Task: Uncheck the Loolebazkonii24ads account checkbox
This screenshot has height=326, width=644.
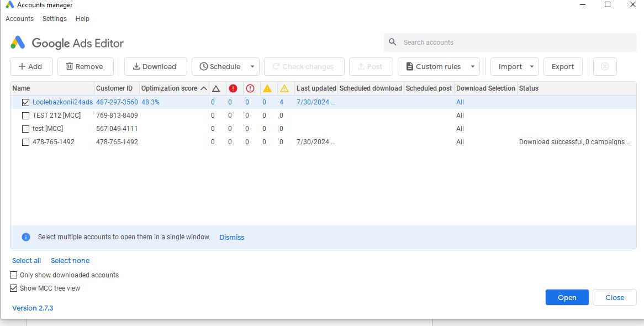Action: pyautogui.click(x=25, y=102)
